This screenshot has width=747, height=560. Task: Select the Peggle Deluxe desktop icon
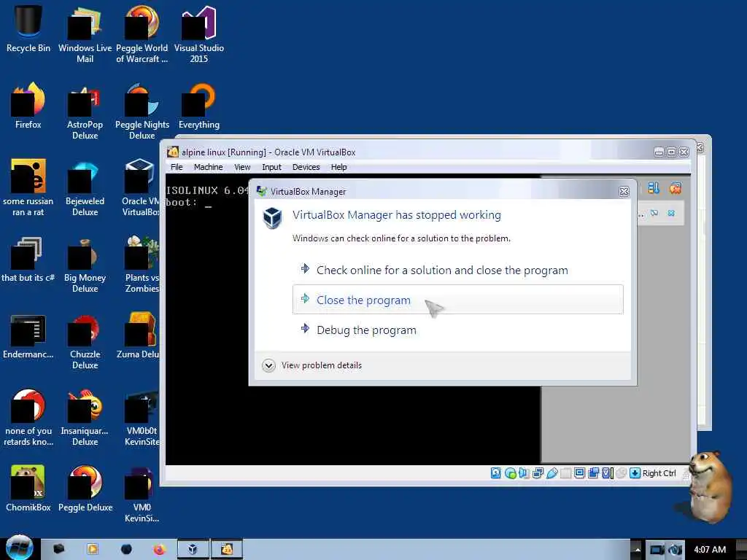pyautogui.click(x=85, y=489)
